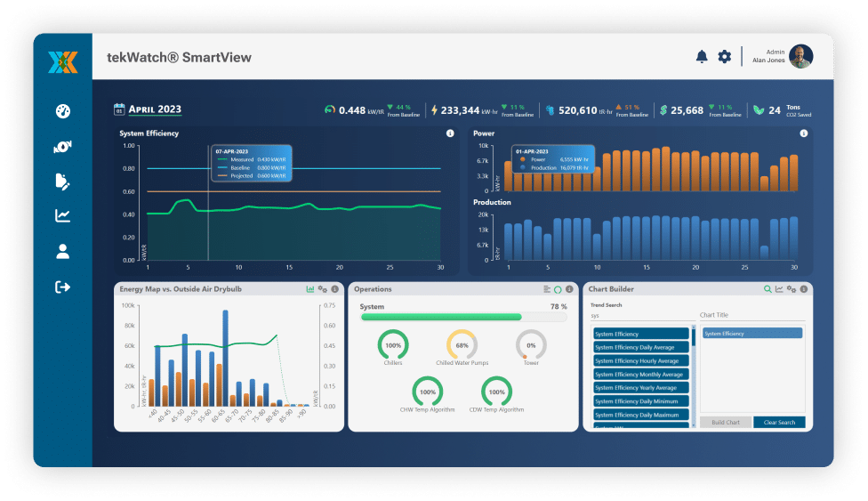Click the logout icon in sidebar

tap(62, 287)
